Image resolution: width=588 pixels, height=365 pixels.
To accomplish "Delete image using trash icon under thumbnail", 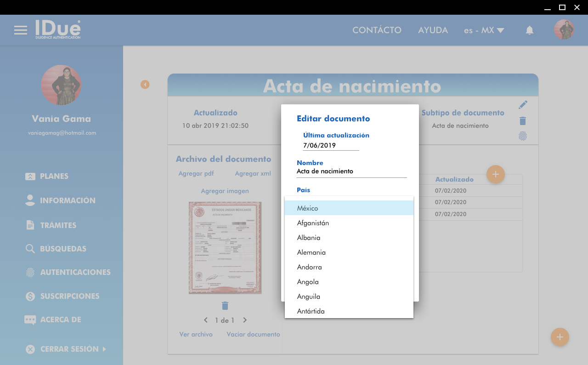I will point(225,306).
